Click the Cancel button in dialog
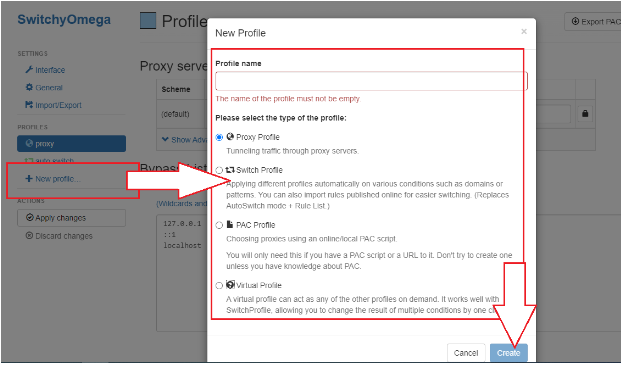622x365 pixels. pyautogui.click(x=466, y=353)
